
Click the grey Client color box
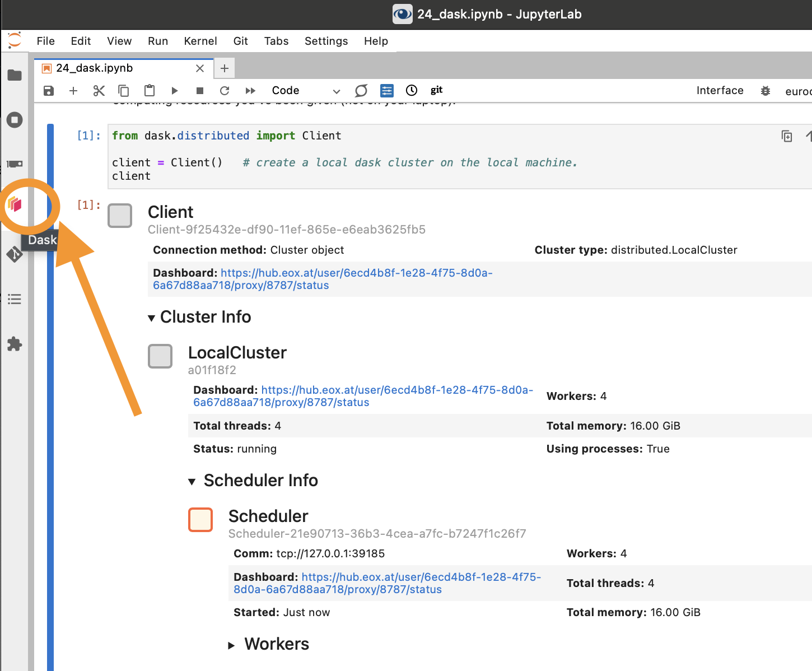[x=120, y=216]
